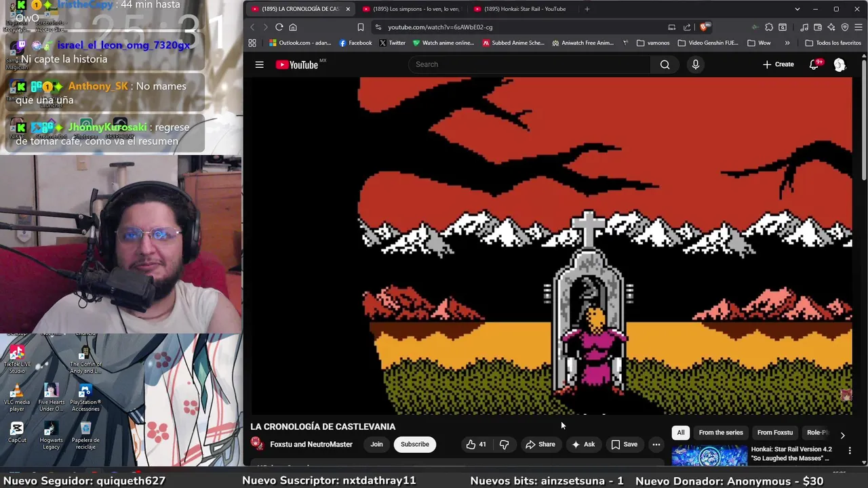Open Papelera de reciclaje desktop icon
The height and width of the screenshot is (488, 868).
tap(85, 436)
